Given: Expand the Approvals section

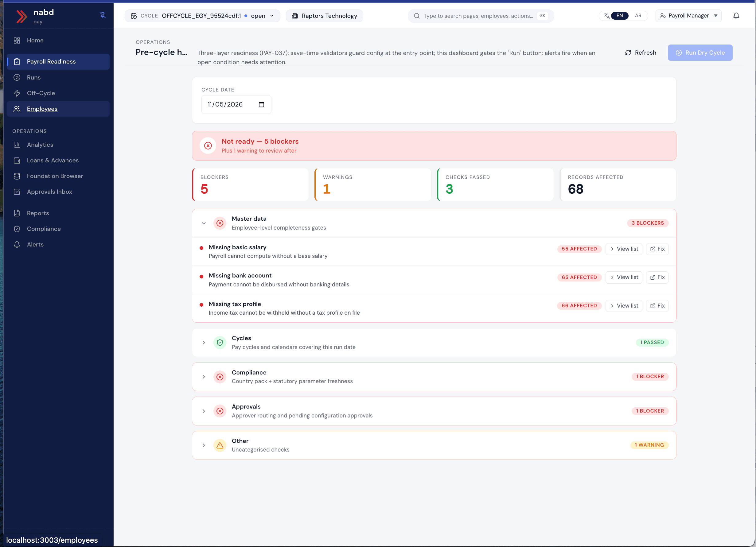Looking at the screenshot, I should [204, 411].
